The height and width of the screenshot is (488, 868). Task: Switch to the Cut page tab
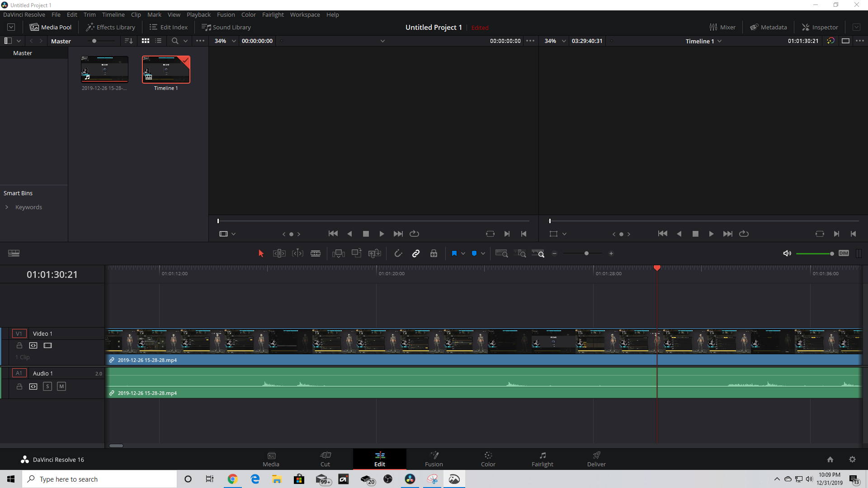pos(325,459)
